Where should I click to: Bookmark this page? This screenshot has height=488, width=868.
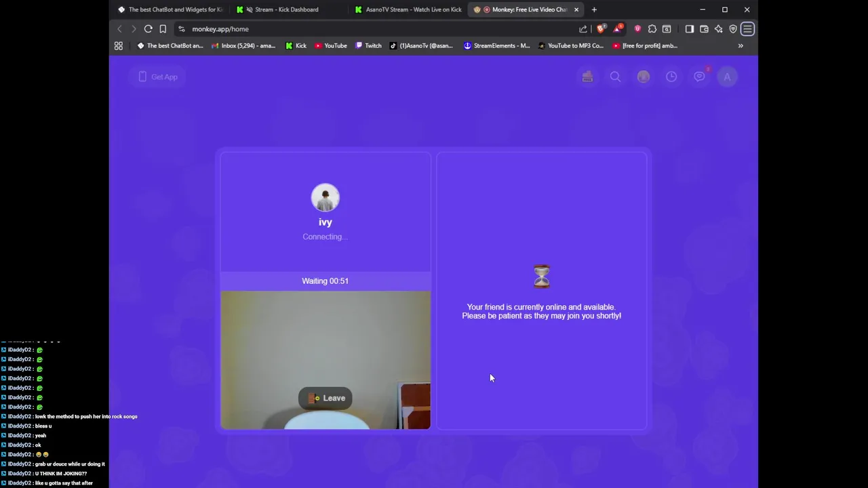click(x=163, y=29)
